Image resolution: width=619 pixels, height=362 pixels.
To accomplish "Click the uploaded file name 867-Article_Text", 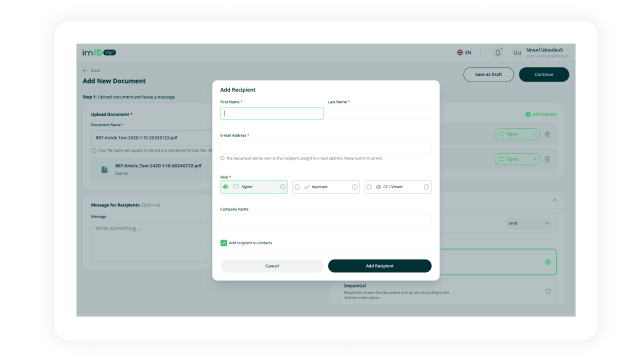I will (x=158, y=166).
